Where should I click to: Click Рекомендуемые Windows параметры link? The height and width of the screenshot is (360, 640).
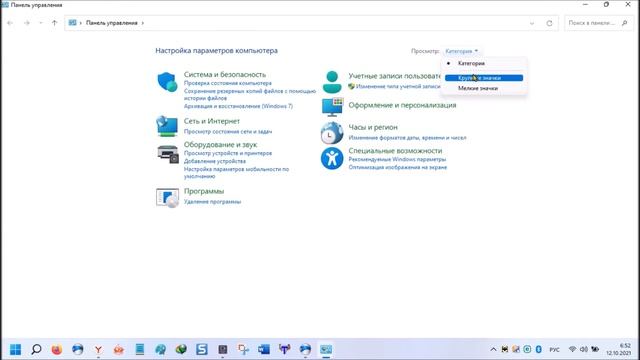[397, 159]
